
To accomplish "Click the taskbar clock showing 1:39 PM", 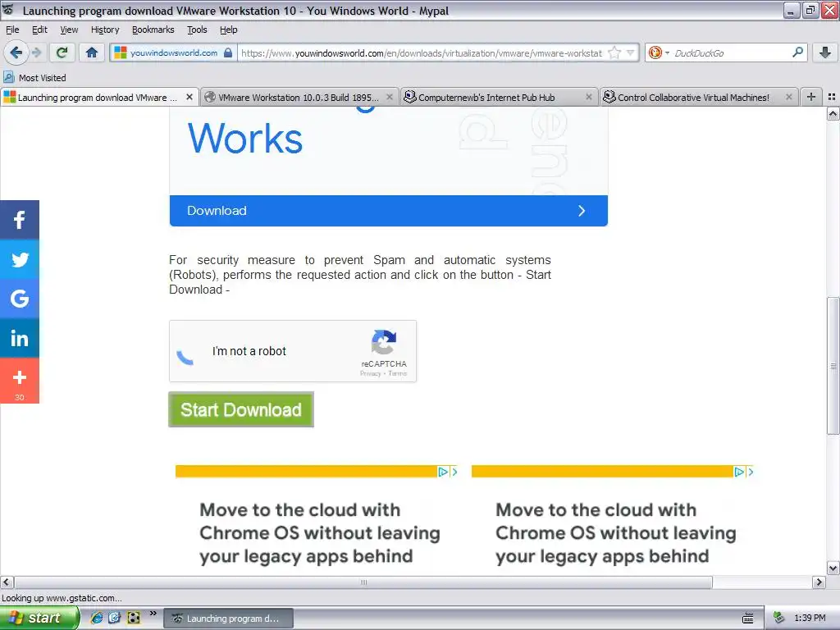I will pyautogui.click(x=810, y=618).
